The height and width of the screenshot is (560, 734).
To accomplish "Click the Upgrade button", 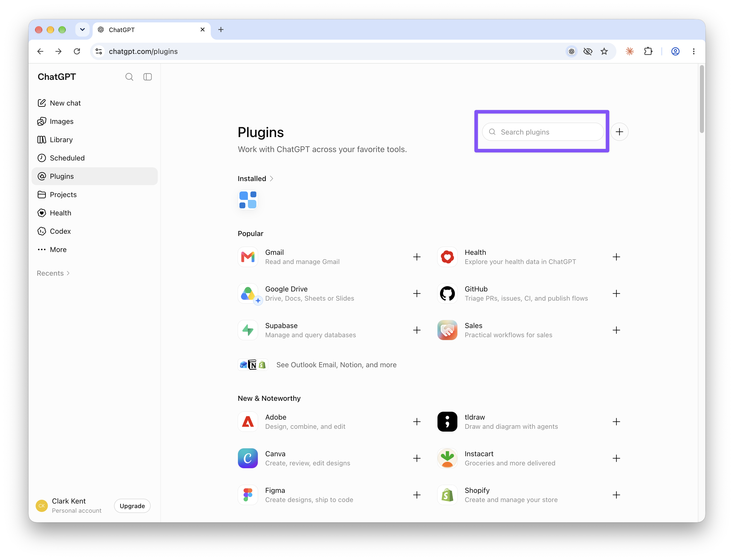I will [132, 506].
